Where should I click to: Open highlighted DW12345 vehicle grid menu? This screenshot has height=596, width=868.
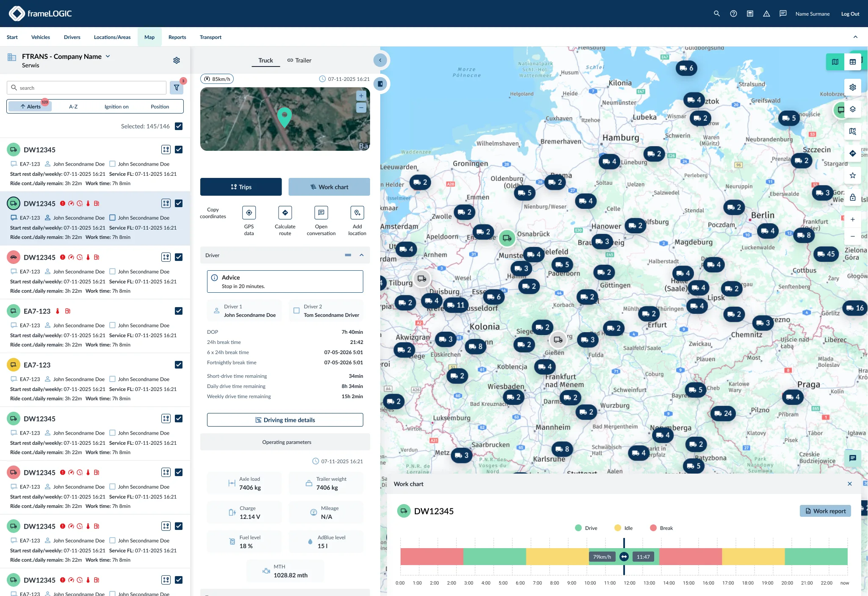click(166, 203)
